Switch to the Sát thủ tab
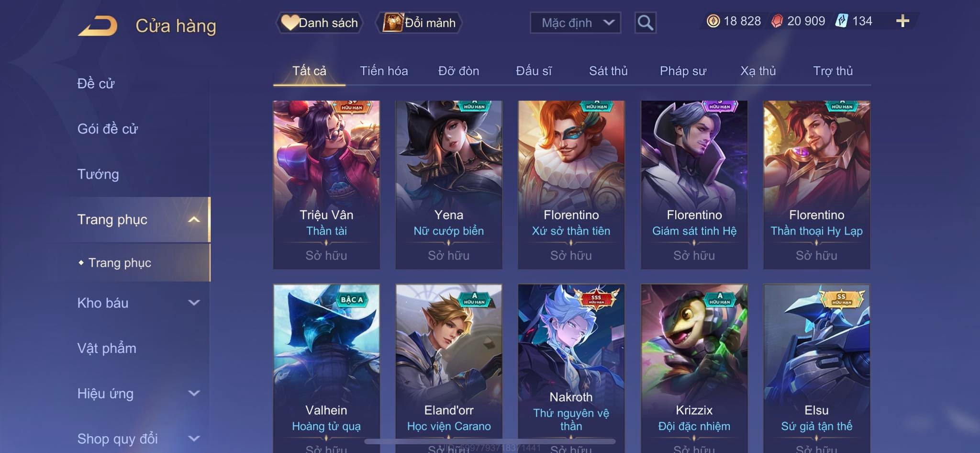The width and height of the screenshot is (980, 453). (x=608, y=71)
